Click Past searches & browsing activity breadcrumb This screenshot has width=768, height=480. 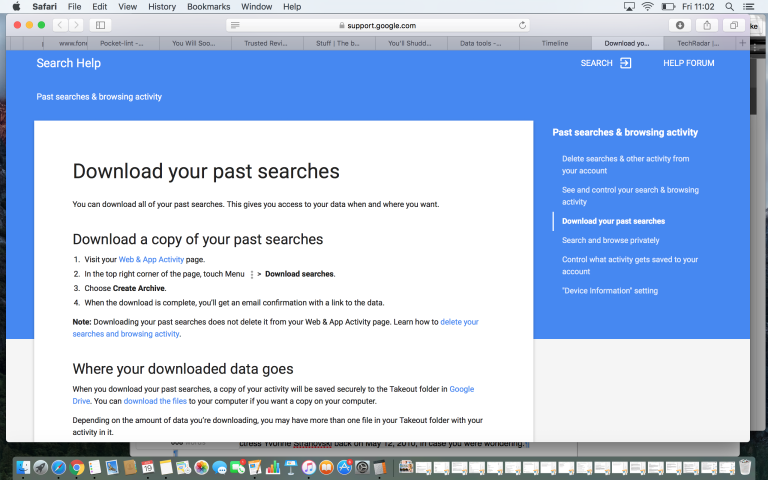[99, 97]
